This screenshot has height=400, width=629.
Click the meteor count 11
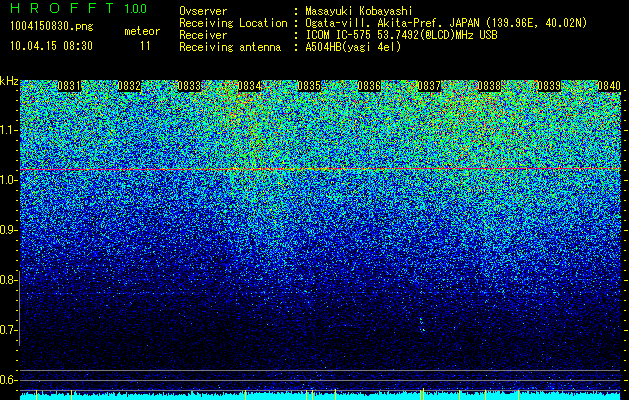click(145, 46)
